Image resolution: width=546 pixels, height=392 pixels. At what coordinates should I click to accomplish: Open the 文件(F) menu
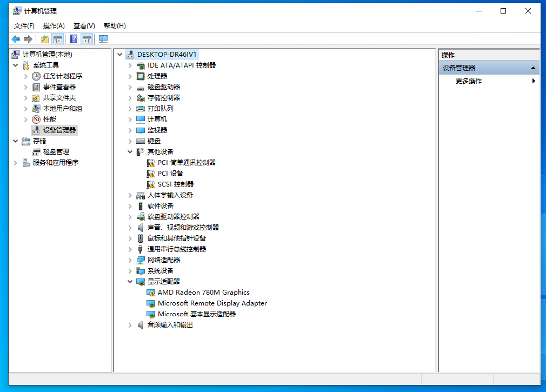24,26
